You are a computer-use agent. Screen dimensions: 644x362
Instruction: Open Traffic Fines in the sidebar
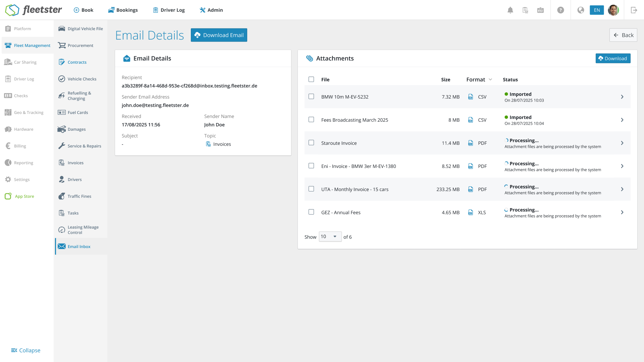coord(79,196)
